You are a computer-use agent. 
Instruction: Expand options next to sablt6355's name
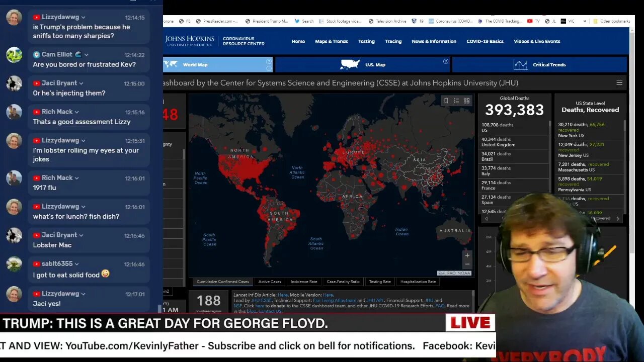[76, 263]
